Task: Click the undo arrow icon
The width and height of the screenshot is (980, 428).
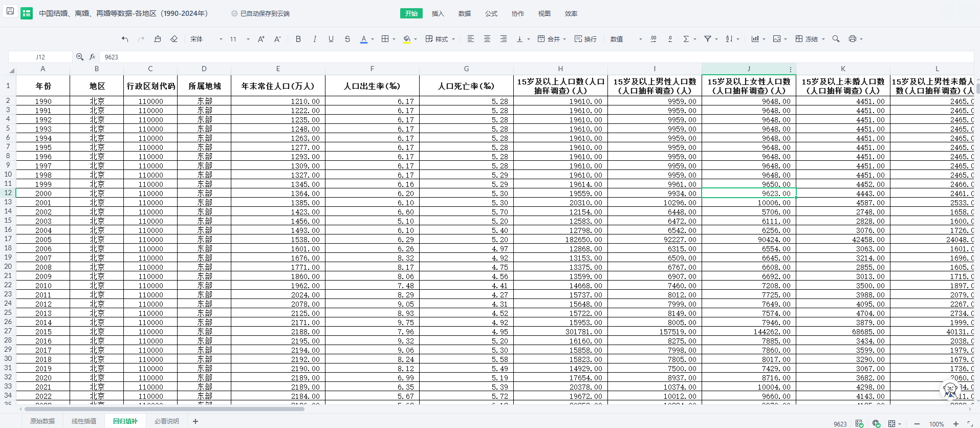Action: click(125, 39)
